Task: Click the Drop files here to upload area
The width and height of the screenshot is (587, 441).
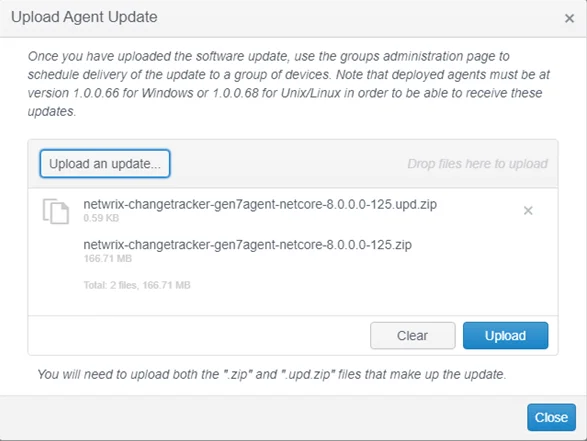Action: pos(477,164)
